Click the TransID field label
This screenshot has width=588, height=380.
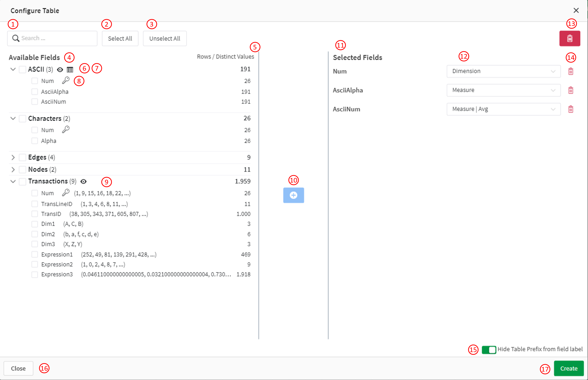pyautogui.click(x=51, y=214)
